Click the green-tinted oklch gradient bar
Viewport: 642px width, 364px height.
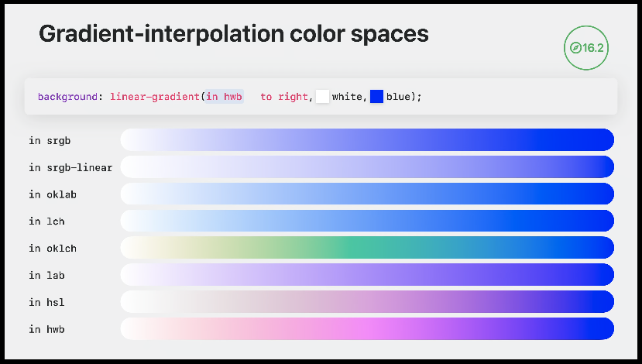coord(367,247)
